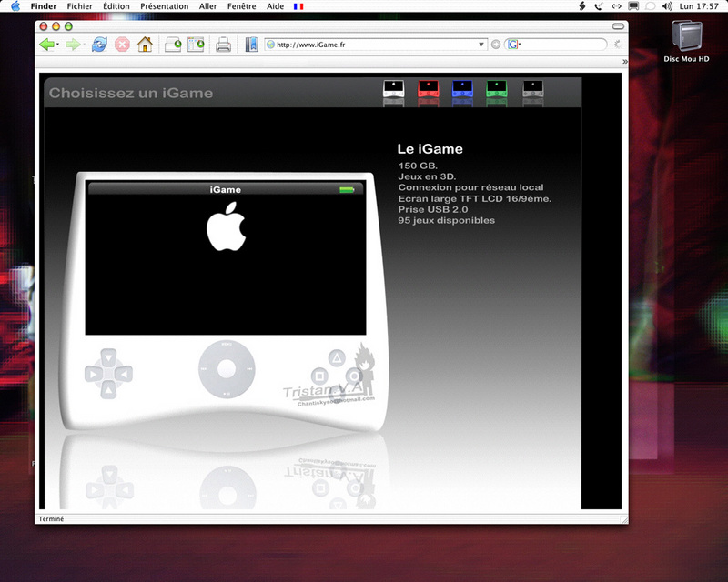
Task: Click the faded green Forward arrow
Action: coord(73,45)
